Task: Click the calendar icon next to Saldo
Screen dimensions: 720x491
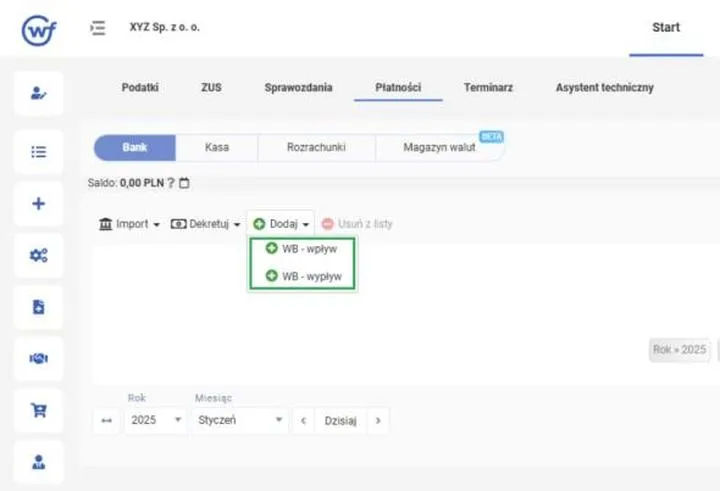Action: point(184,183)
